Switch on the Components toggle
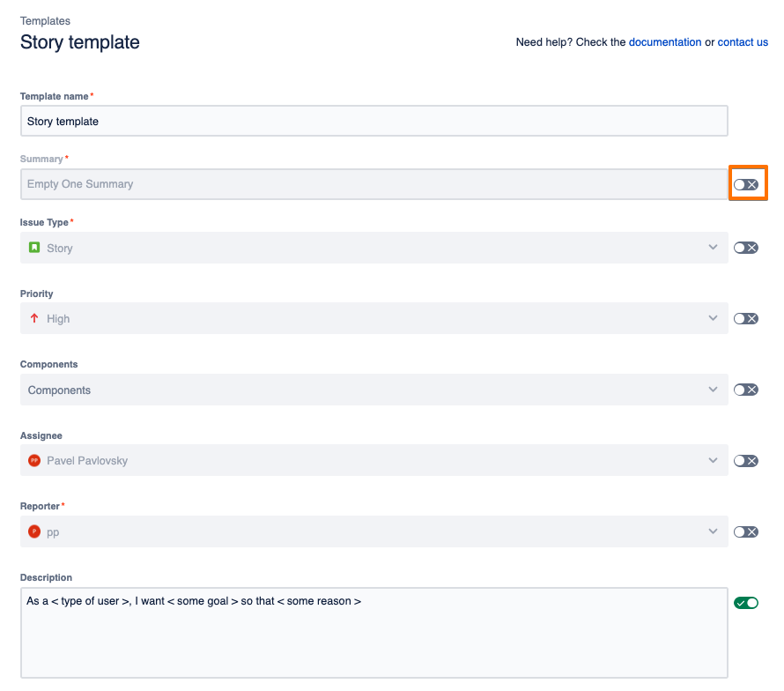Screen dimensions: 784x691 [746, 390]
